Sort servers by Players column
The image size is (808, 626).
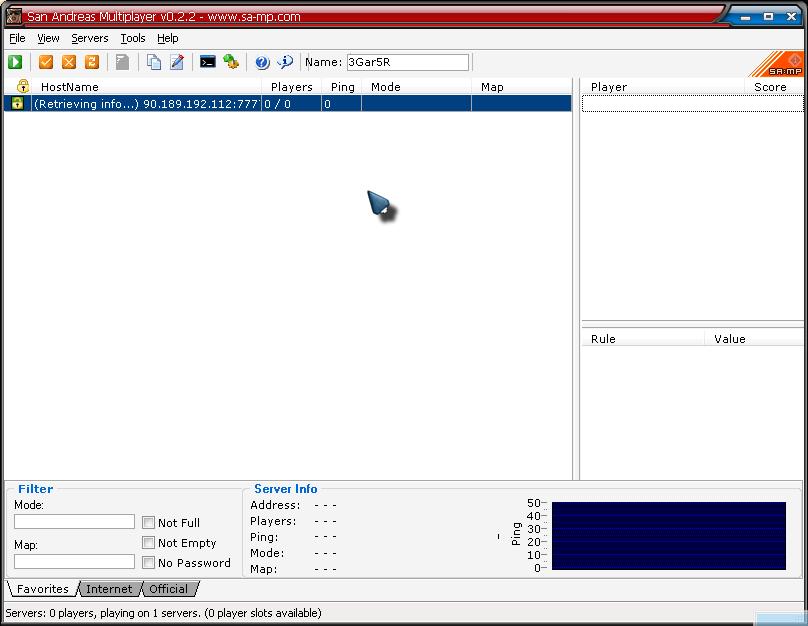tap(292, 87)
